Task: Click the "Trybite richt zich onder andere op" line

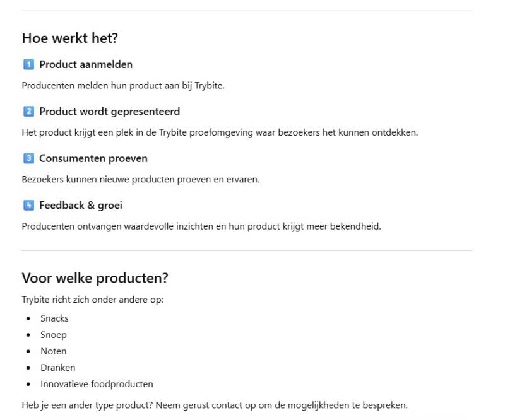Action: 92,300
